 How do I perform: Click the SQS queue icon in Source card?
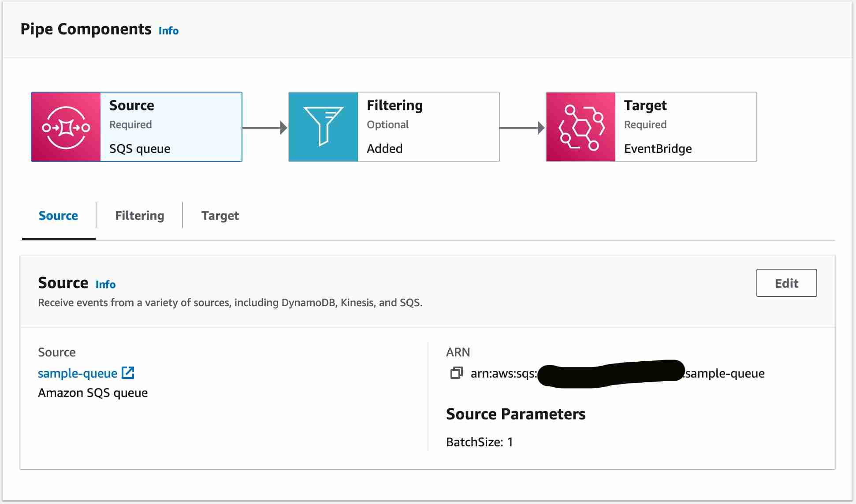click(66, 127)
